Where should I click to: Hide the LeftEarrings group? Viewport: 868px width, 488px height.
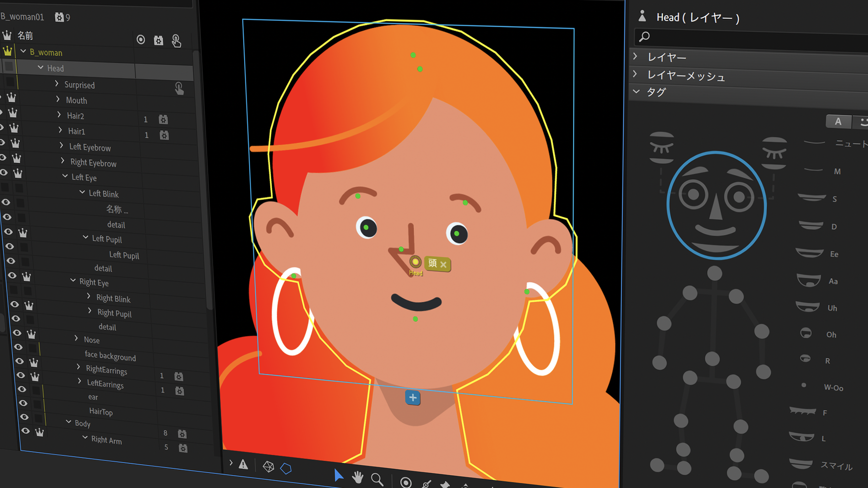click(21, 375)
